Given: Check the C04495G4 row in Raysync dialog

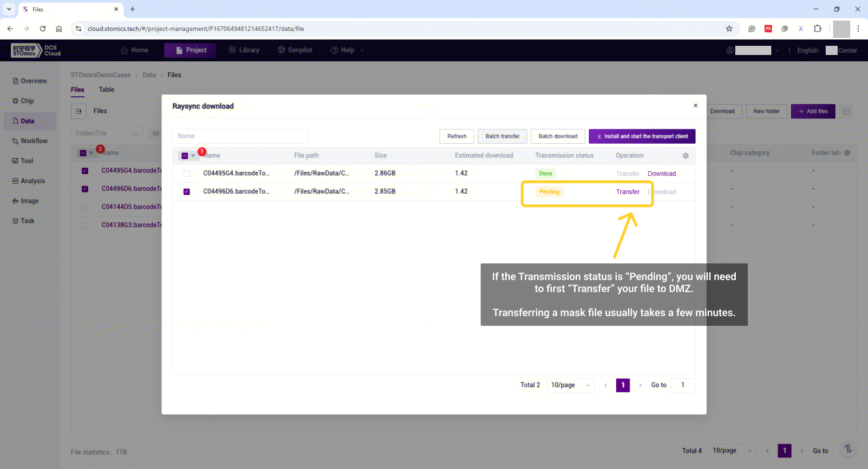Looking at the screenshot, I should pos(187,174).
